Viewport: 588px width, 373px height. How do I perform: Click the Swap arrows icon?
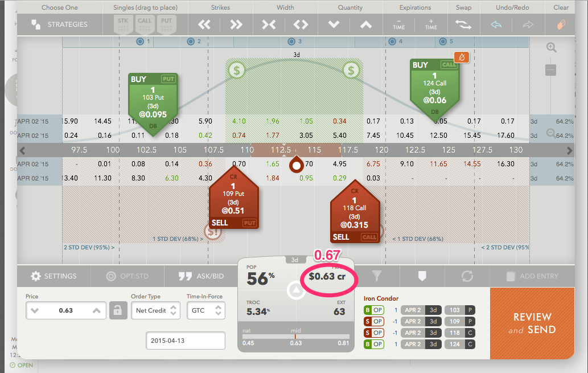[x=463, y=24]
